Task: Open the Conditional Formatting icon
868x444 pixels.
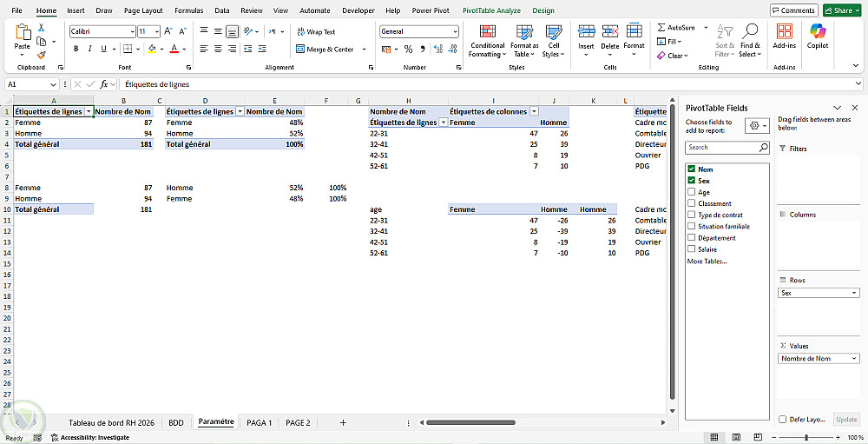Action: click(x=487, y=31)
